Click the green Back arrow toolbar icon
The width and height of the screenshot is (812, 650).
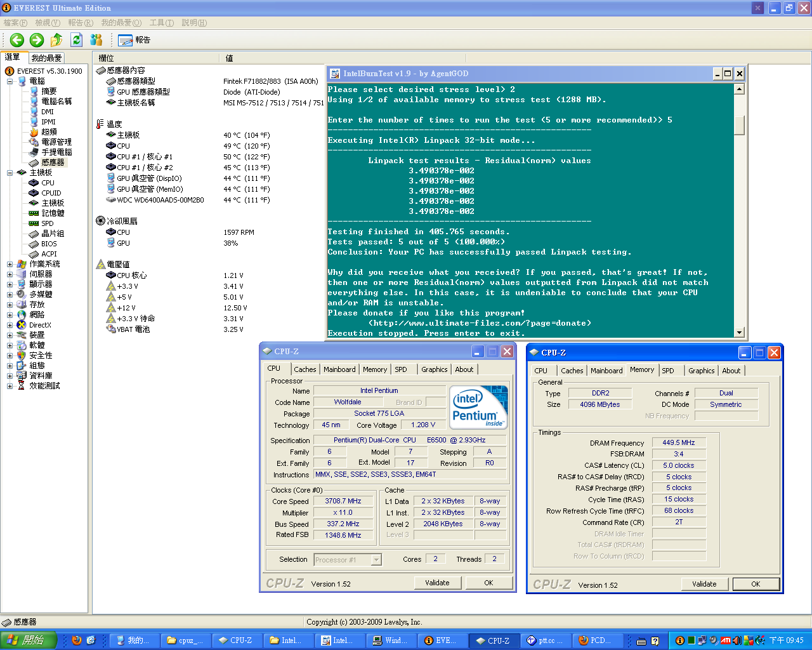pos(16,40)
